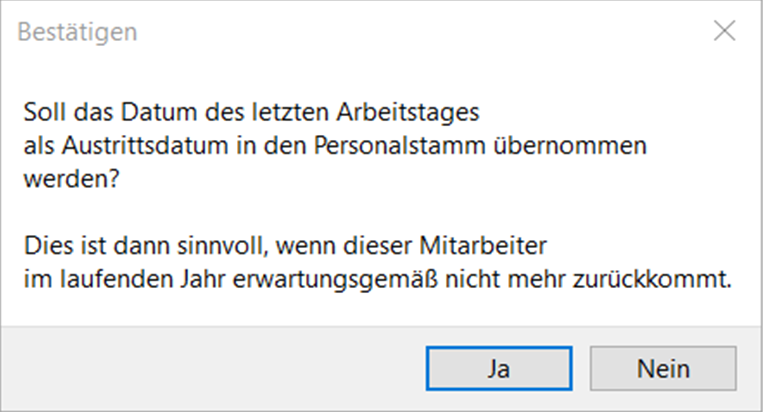The width and height of the screenshot is (763, 412).
Task: Select the focused default button Ja
Action: coord(499,368)
